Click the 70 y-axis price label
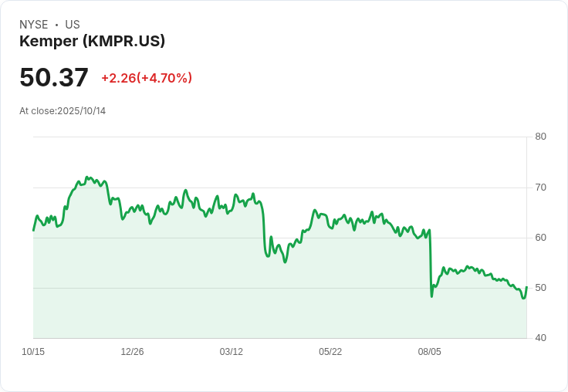Viewport: 568px width, 392px height. 540,188
